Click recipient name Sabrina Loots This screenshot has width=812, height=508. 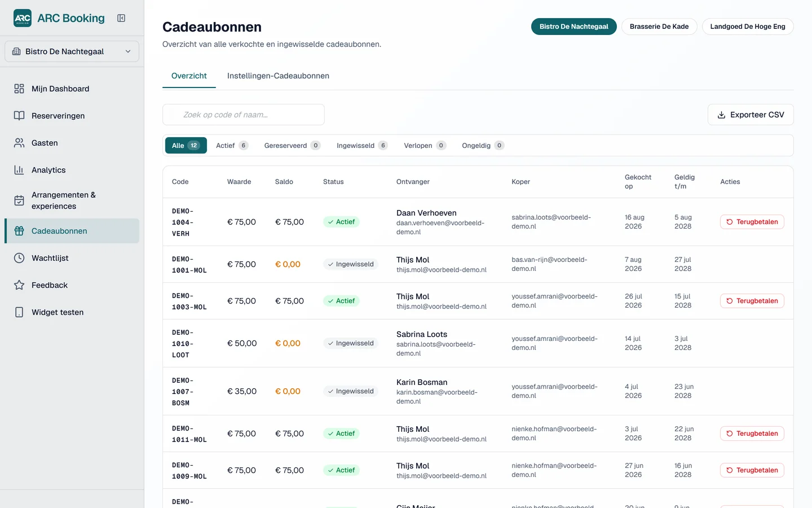pos(422,334)
